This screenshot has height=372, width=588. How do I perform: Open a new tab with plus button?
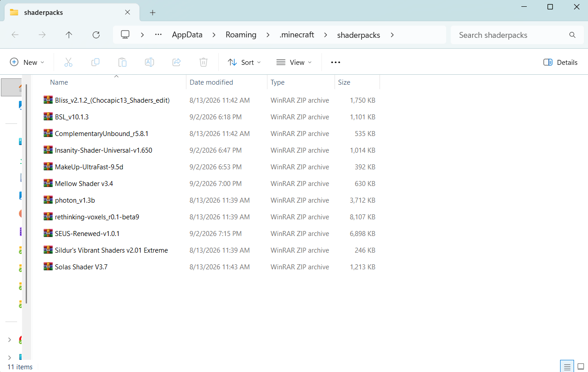tap(153, 13)
